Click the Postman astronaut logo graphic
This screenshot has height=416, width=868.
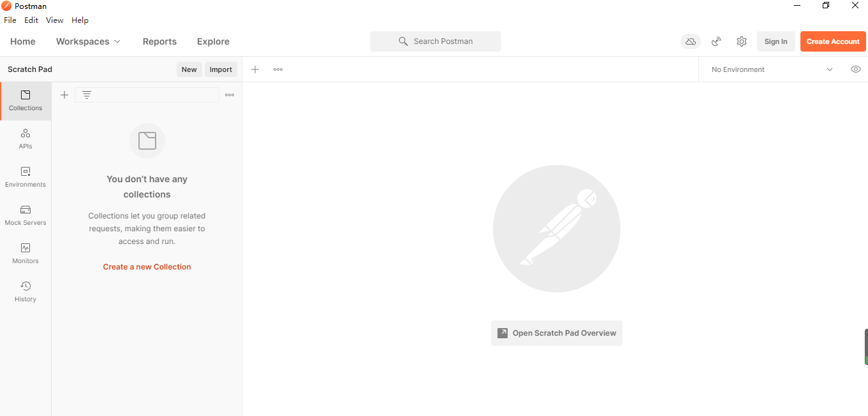point(557,229)
